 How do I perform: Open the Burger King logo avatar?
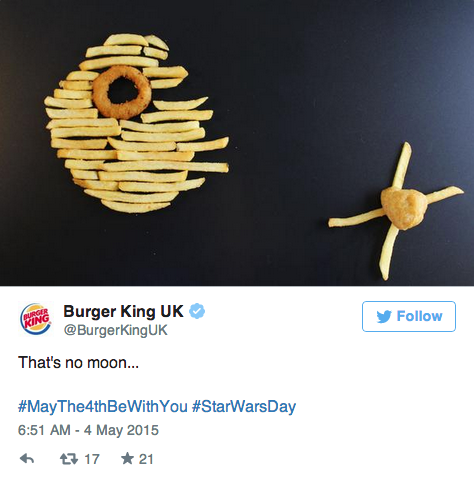coord(36,318)
